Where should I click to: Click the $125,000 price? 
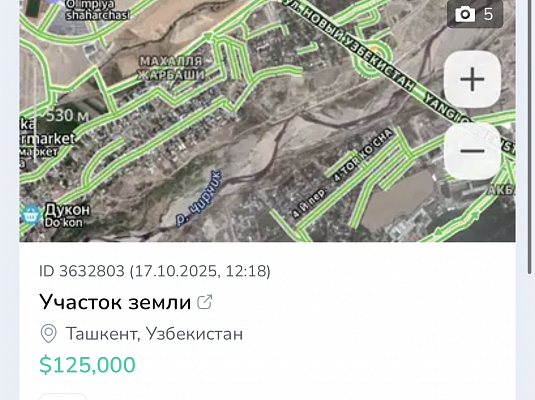tap(87, 365)
